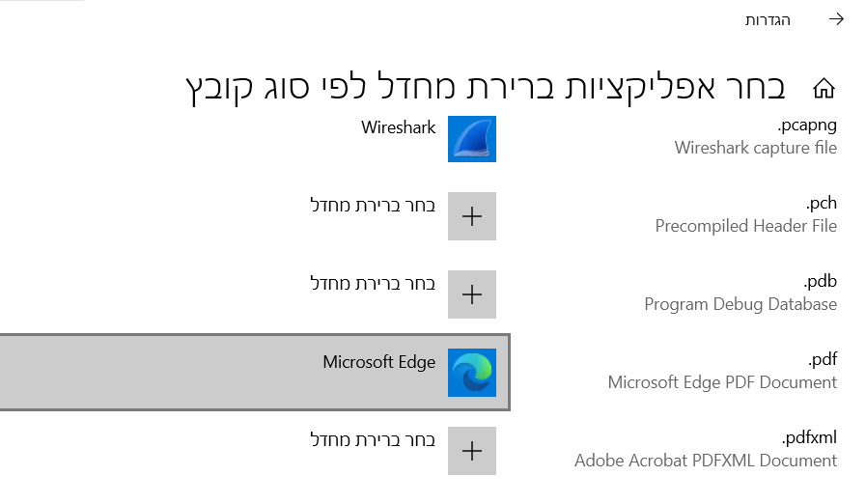Click the Microsoft Edge logo icon

point(472,373)
